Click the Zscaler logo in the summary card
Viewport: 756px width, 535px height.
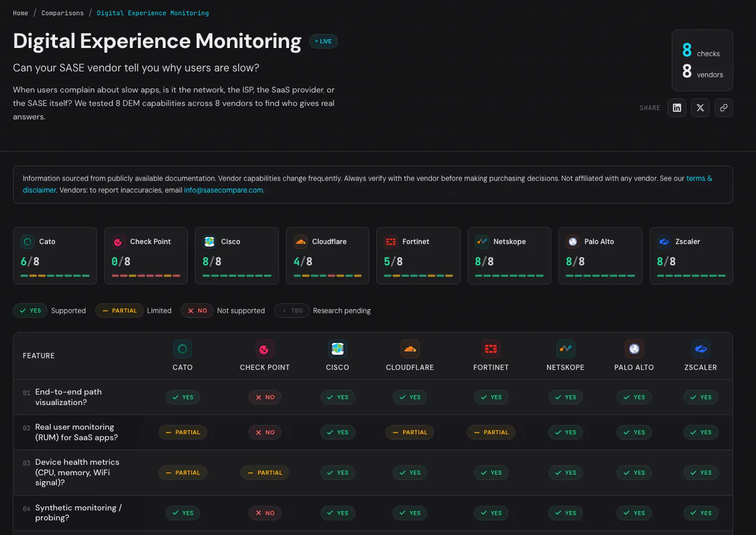[664, 242]
